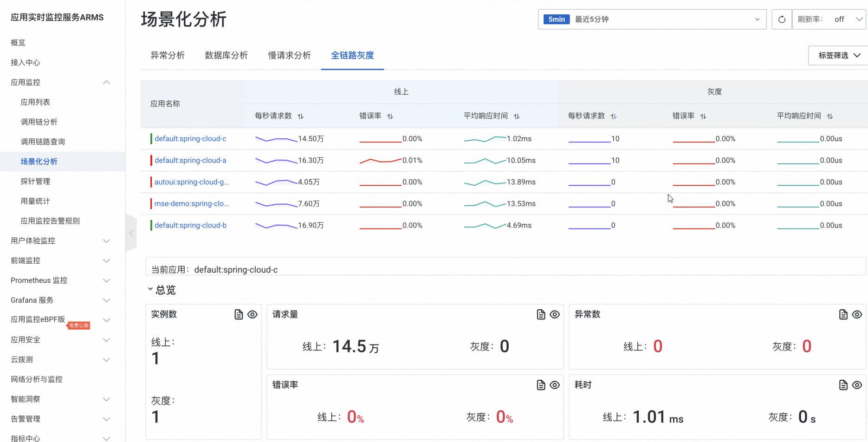Sort by 灰度 错误率 column
868x442 pixels.
703,116
